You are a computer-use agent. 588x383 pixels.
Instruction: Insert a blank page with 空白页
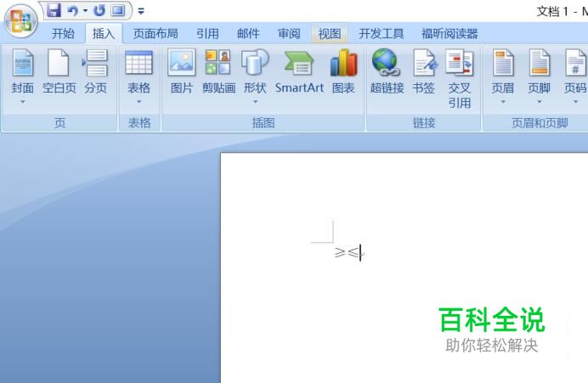(59, 71)
